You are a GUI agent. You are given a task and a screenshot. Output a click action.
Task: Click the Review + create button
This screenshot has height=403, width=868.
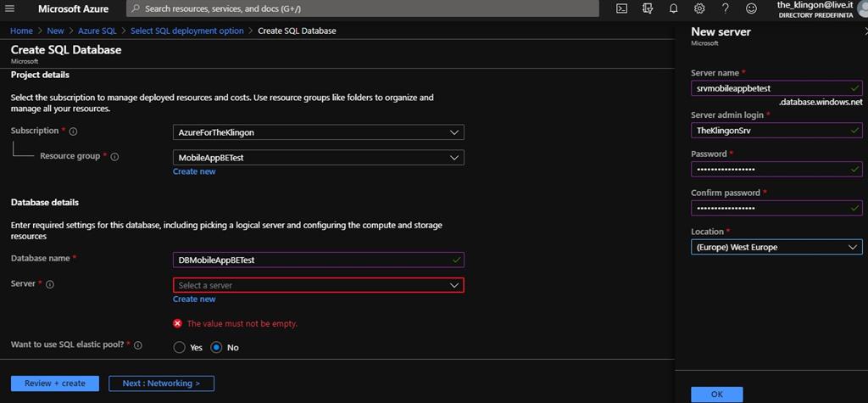click(55, 383)
